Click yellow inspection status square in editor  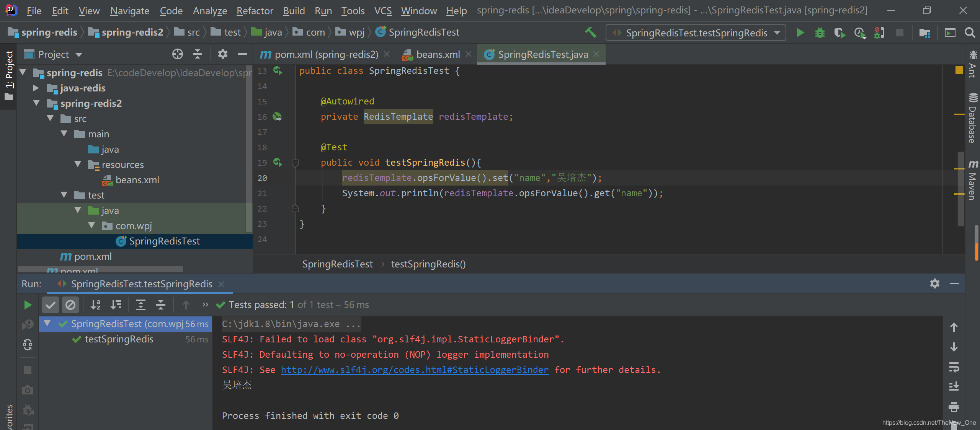pos(959,70)
